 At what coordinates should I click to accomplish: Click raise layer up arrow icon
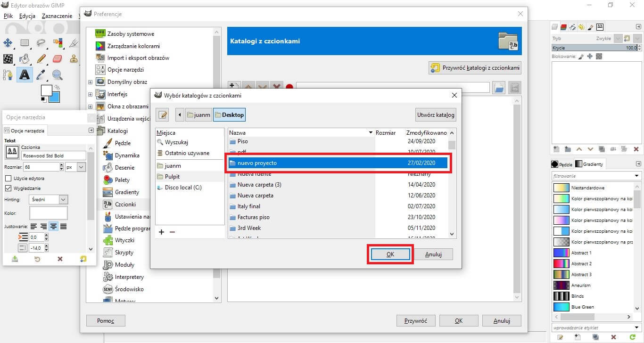click(x=579, y=149)
